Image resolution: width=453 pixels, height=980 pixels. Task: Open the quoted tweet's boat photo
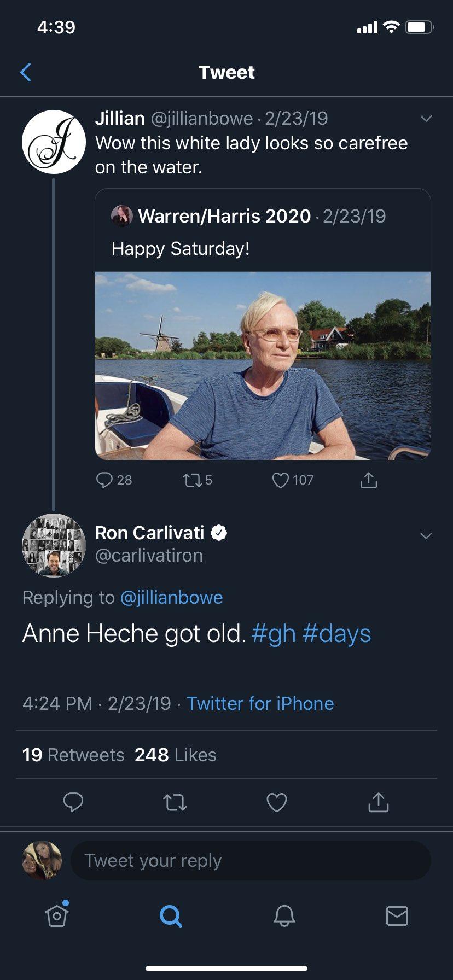click(263, 365)
